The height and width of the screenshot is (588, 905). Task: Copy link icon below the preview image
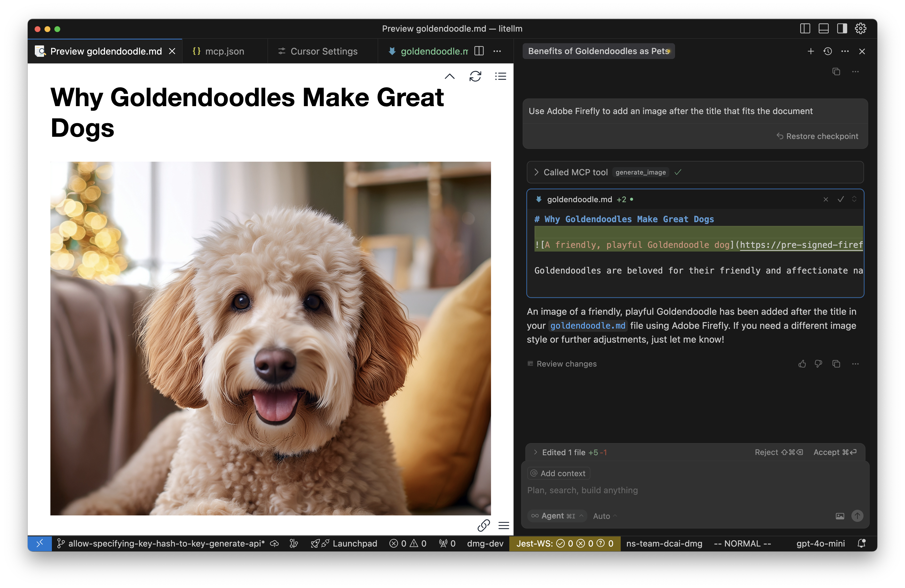point(483,525)
